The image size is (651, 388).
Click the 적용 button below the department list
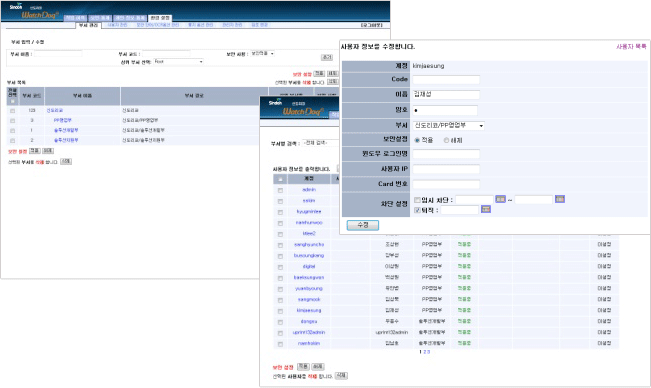coord(34,151)
